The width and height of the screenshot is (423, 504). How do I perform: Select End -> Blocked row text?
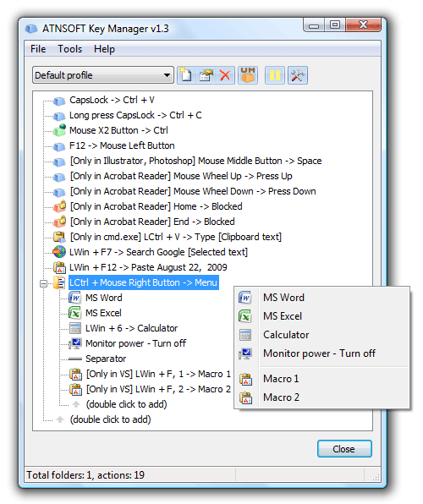coord(152,222)
